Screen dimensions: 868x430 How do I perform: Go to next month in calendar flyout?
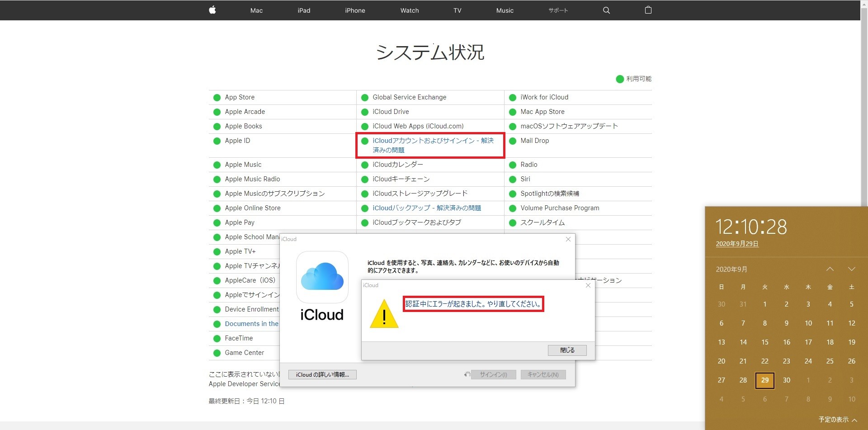tap(852, 269)
